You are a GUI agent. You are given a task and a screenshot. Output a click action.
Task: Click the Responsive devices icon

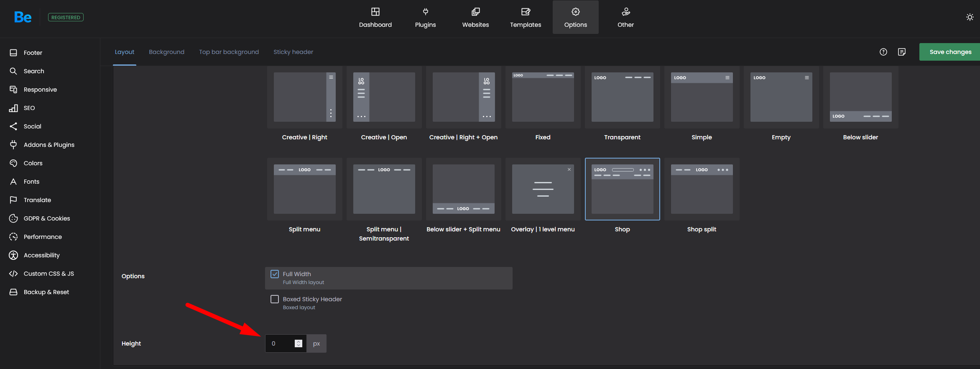coord(13,90)
